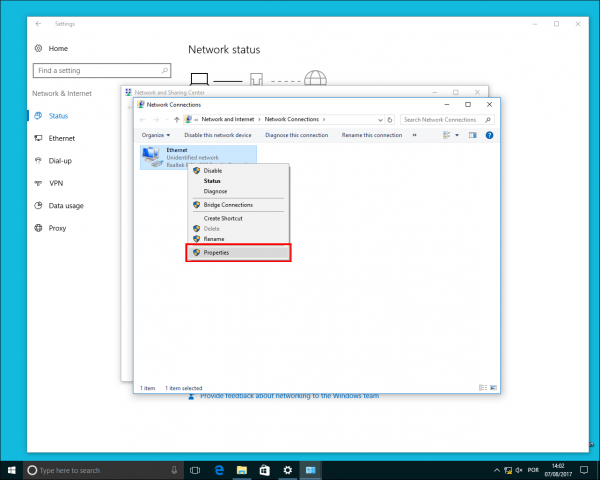Open Properties in the context menu
The image size is (600, 480).
click(x=238, y=253)
